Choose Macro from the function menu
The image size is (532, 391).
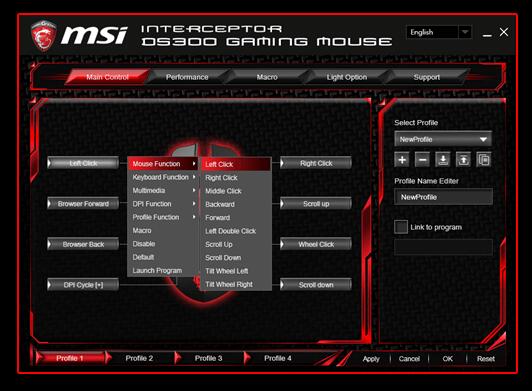(163, 230)
